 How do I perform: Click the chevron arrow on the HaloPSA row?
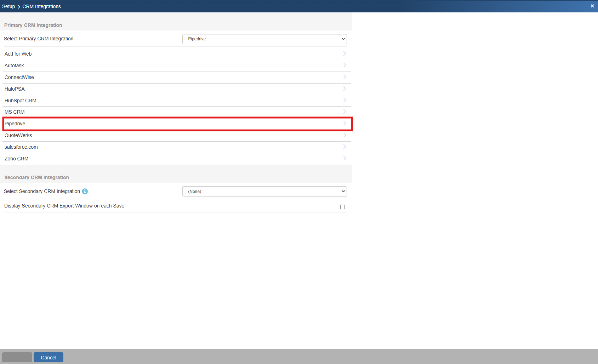344,89
